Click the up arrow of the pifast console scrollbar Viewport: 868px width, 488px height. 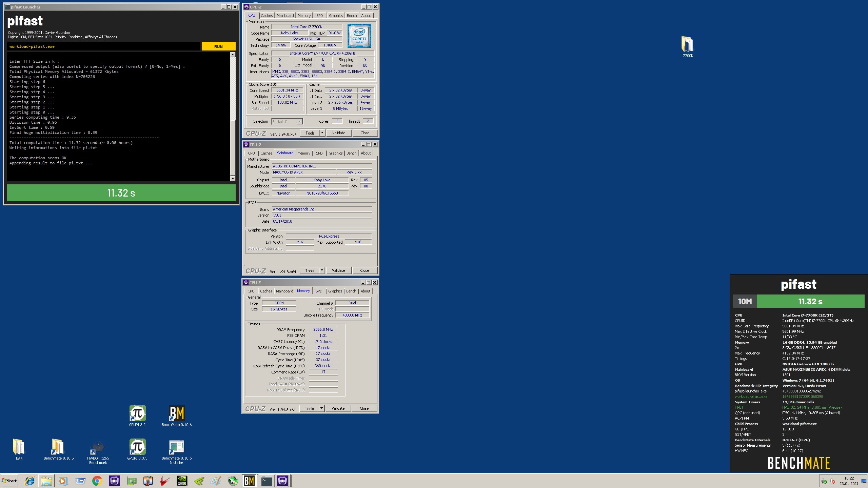233,55
